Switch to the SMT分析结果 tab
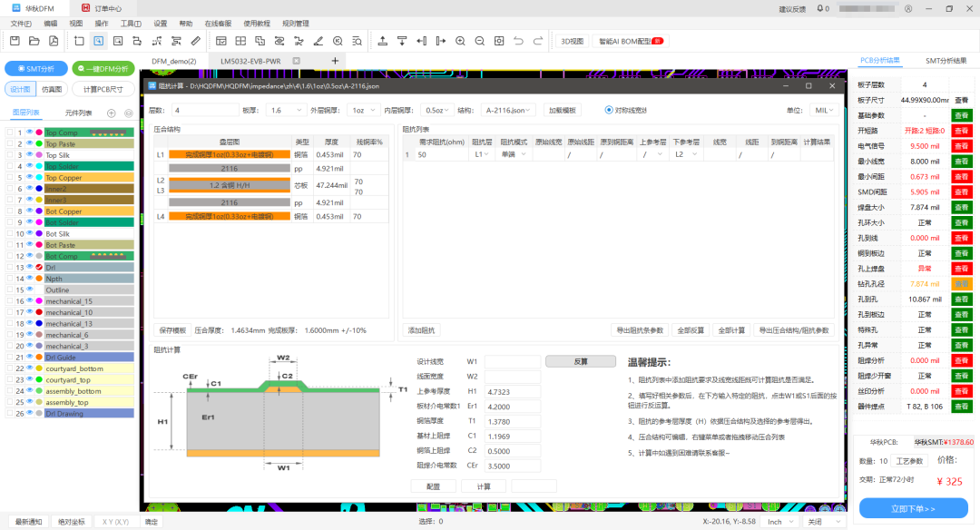980x530 pixels. pyautogui.click(x=946, y=61)
